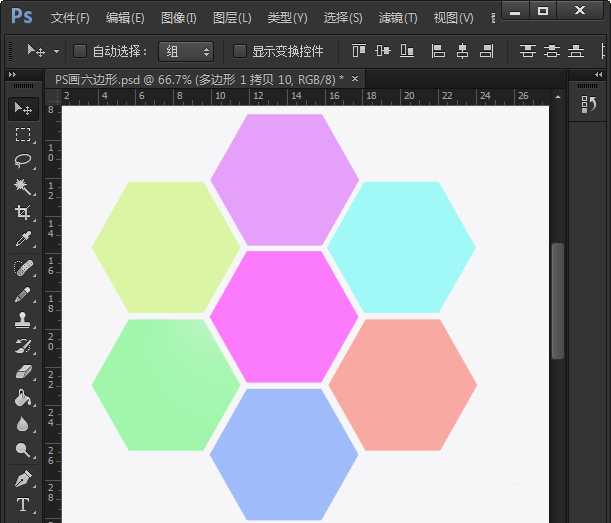Enable the 自动选择 checkbox
This screenshot has width=611, height=523.
(81, 51)
